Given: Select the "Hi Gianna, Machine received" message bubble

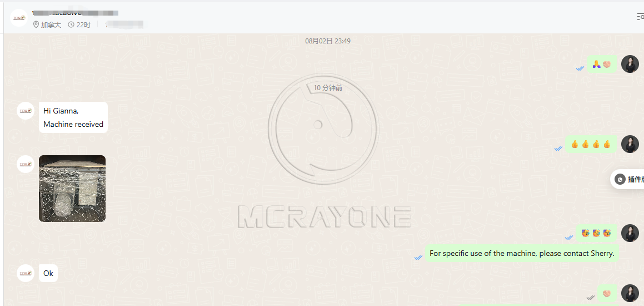Looking at the screenshot, I should [x=73, y=117].
